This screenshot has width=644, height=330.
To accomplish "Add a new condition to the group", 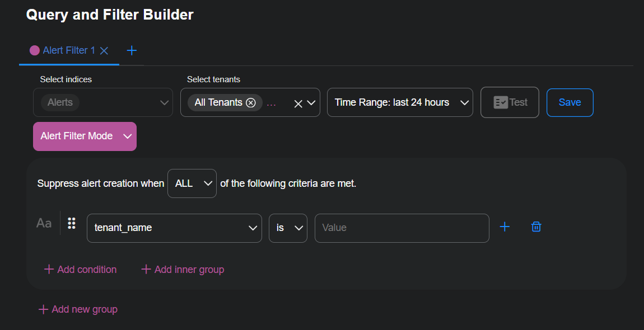I will 80,269.
